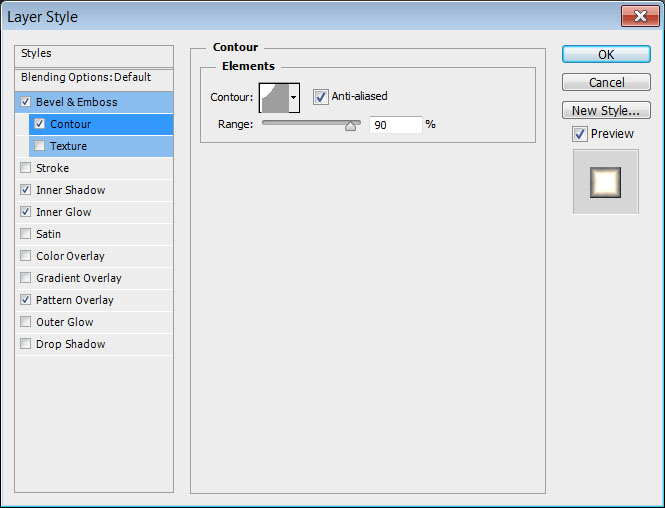Select the Contour row label
Image resolution: width=665 pixels, height=508 pixels.
pos(70,124)
